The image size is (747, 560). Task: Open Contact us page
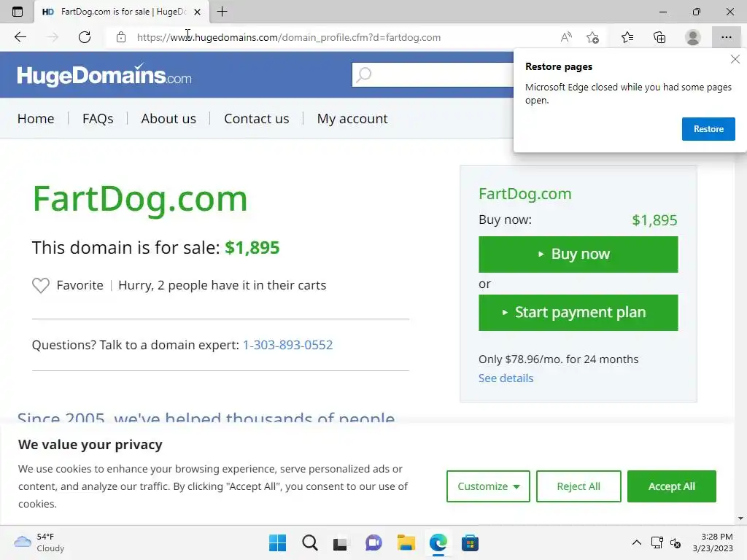point(256,119)
